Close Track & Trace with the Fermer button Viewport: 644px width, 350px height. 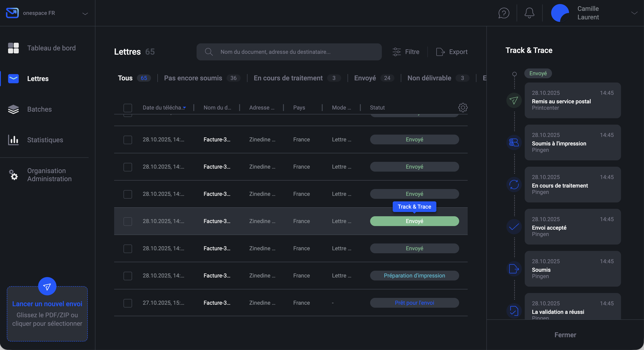tap(565, 334)
